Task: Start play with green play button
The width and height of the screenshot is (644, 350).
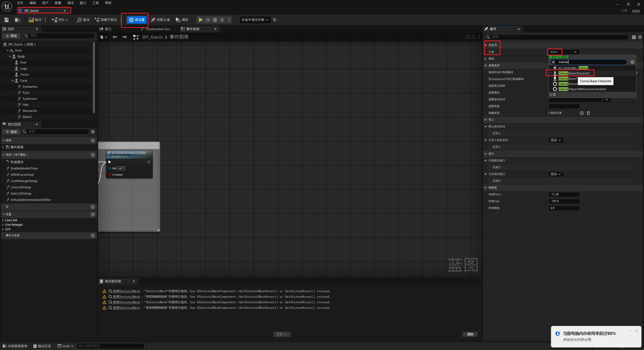Action: (201, 20)
